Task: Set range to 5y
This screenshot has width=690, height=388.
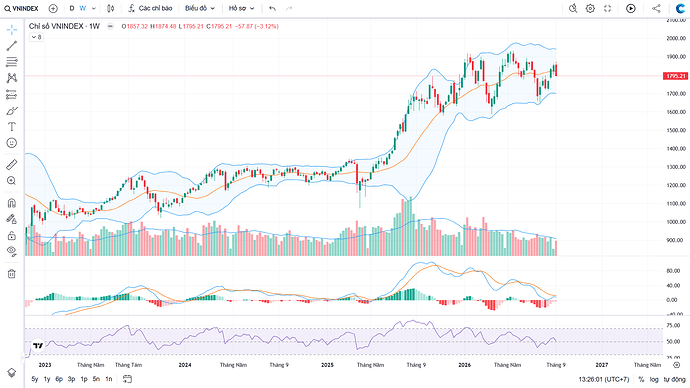Action: [x=35, y=379]
